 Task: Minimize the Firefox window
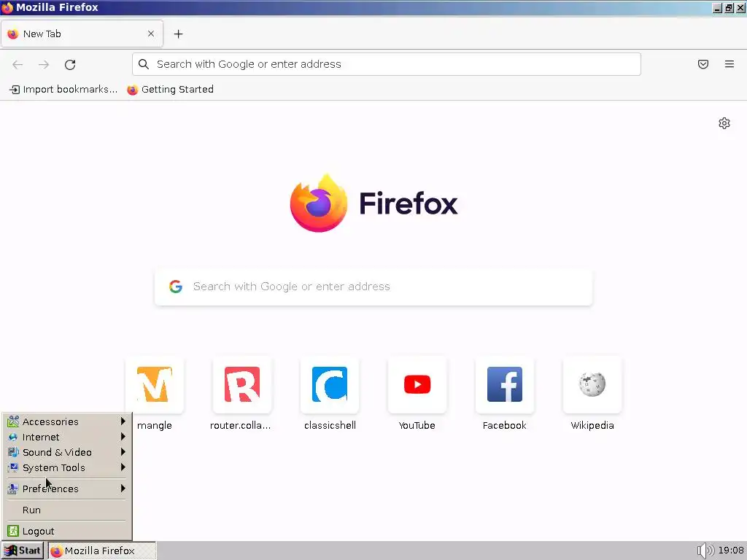pyautogui.click(x=718, y=7)
